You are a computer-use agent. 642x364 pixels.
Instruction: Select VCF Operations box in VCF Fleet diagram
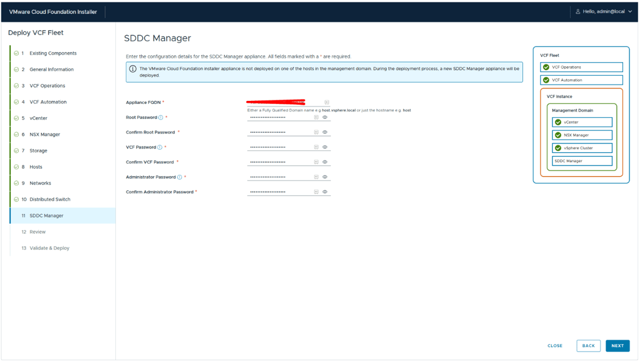point(582,67)
